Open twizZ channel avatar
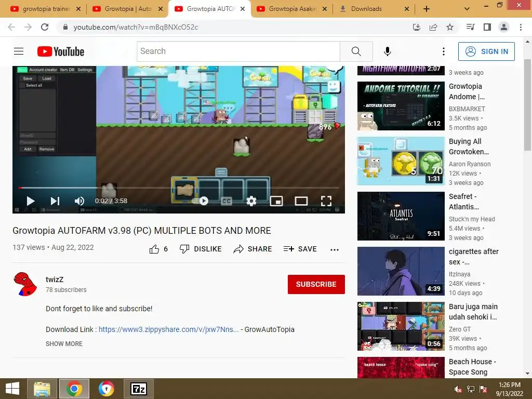532x399 pixels. coord(25,284)
